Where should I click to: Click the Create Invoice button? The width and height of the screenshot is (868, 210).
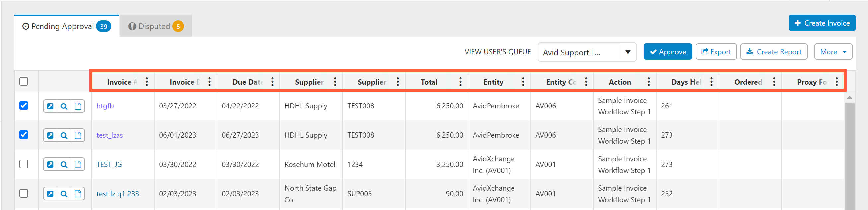pyautogui.click(x=822, y=23)
